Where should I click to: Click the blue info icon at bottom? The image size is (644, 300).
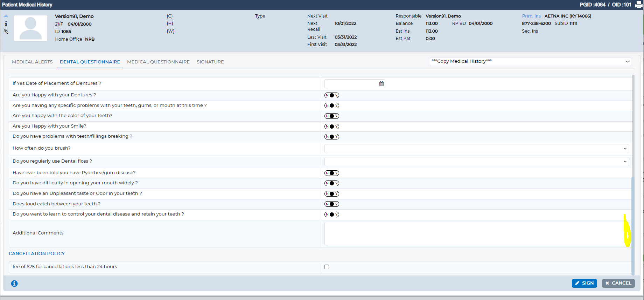click(14, 284)
